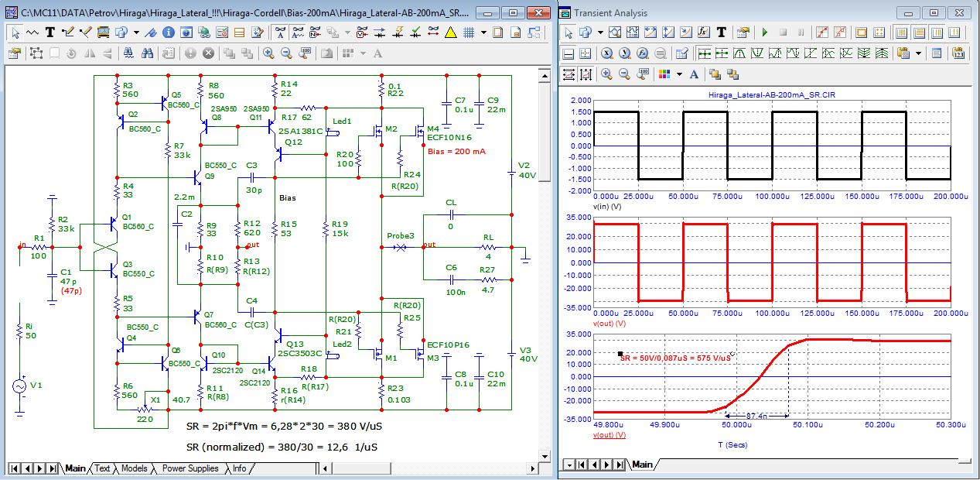Zoom out in the Transient Analysis window
The width and height of the screenshot is (980, 480).
[624, 74]
